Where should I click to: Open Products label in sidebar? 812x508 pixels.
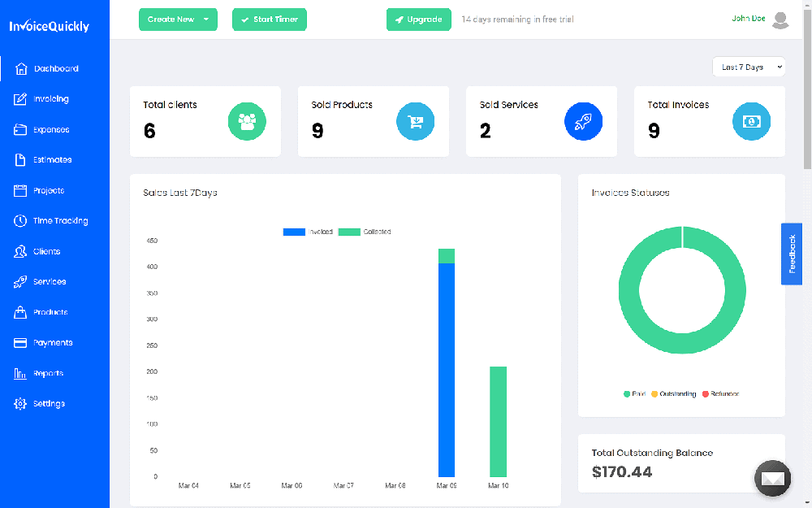(x=50, y=312)
